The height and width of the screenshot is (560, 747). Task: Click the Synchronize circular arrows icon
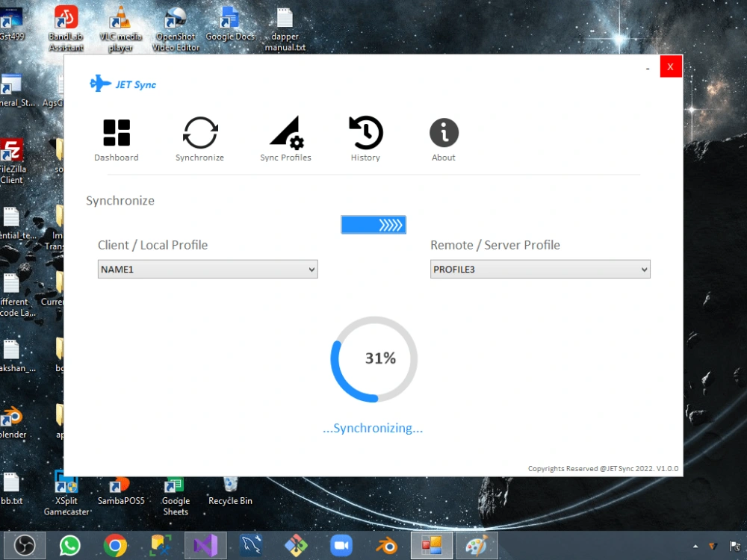tap(200, 133)
